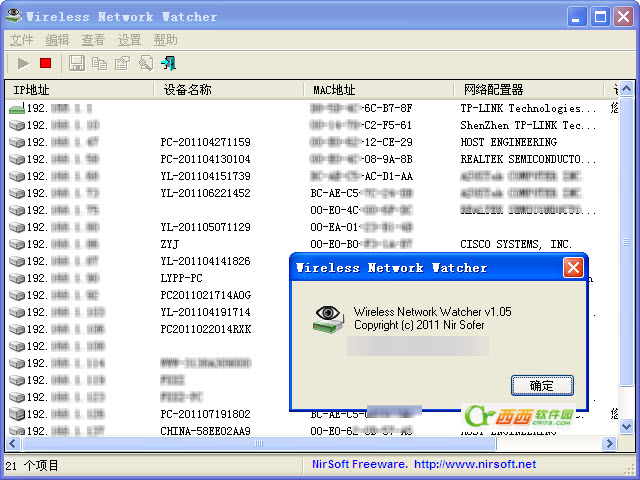The width and height of the screenshot is (640, 480).
Task: Click the device icon beside YL-201104191714
Action: coord(17,312)
